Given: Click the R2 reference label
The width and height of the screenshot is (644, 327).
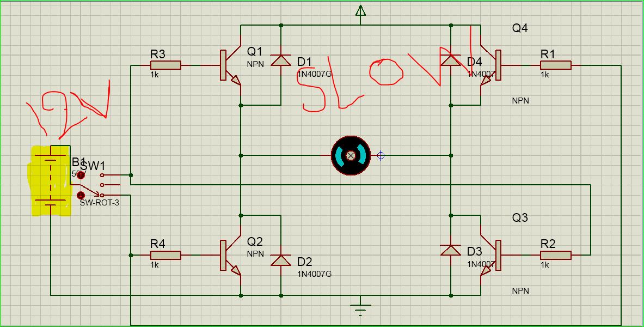Looking at the screenshot, I should click(x=548, y=244).
